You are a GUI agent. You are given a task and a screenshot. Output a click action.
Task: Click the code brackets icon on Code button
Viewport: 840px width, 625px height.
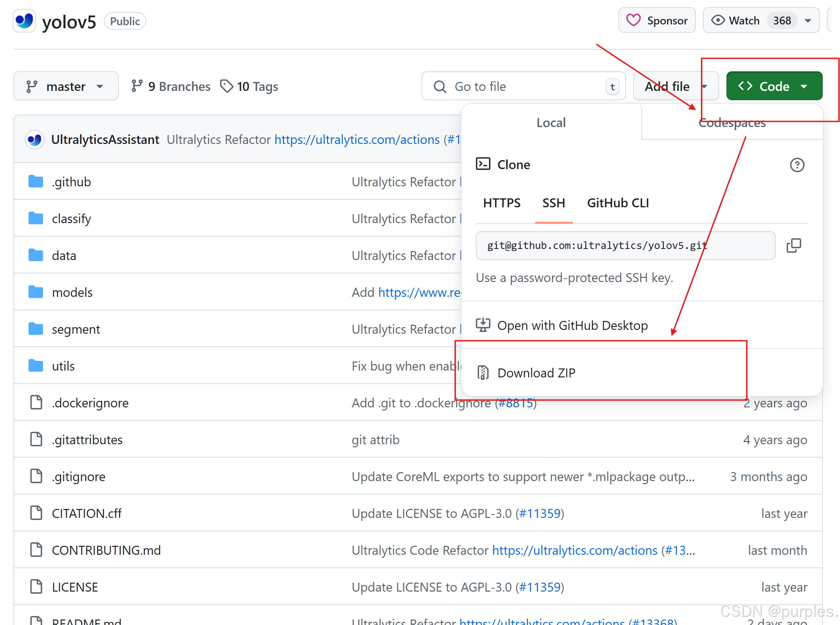(745, 86)
